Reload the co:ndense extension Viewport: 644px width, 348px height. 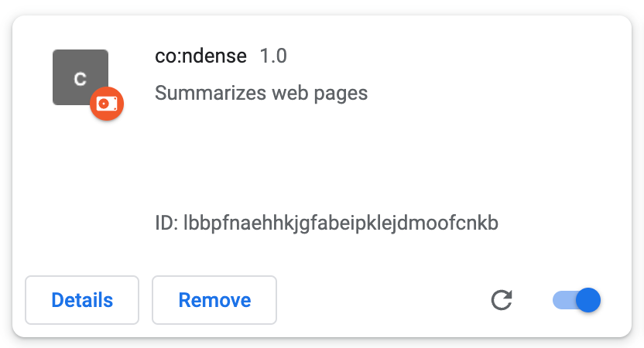(502, 300)
